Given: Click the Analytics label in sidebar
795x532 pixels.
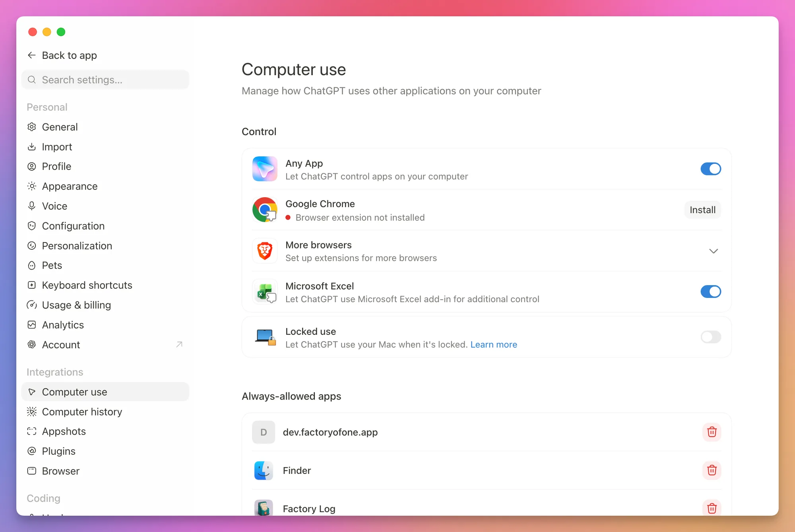Looking at the screenshot, I should coord(63,325).
